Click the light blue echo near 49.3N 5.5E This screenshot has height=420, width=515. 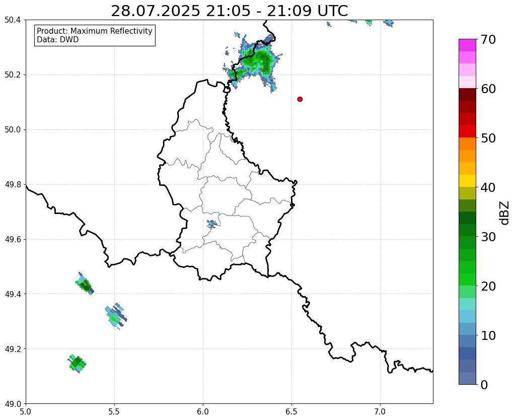coord(115,316)
